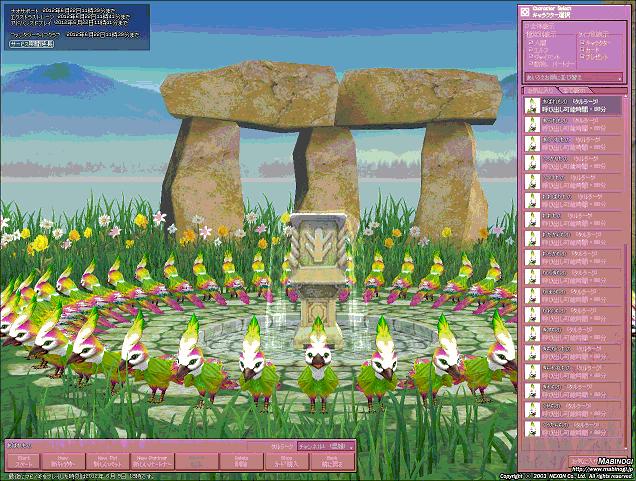636x481 pixels.
Task: Create a new character with the New button
Action: coord(63,461)
